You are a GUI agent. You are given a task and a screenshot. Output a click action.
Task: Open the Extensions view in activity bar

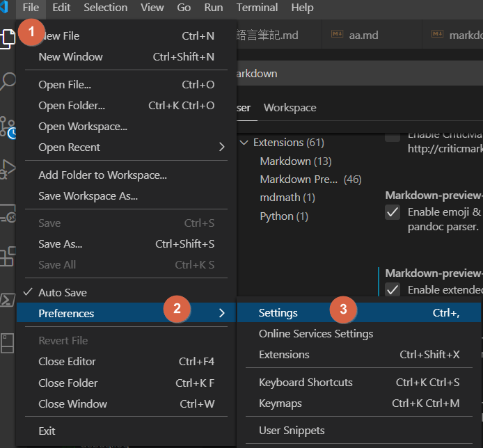8,256
